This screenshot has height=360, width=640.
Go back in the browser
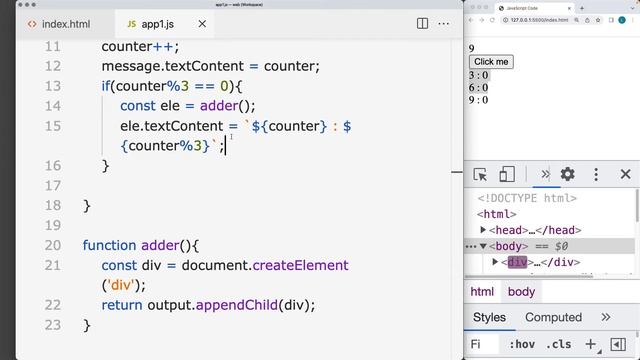[x=471, y=20]
